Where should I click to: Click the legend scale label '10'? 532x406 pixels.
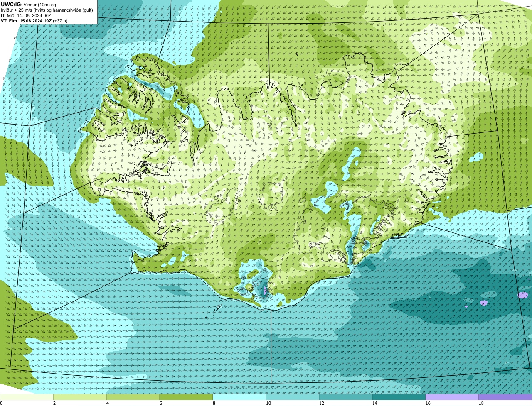coord(268,403)
